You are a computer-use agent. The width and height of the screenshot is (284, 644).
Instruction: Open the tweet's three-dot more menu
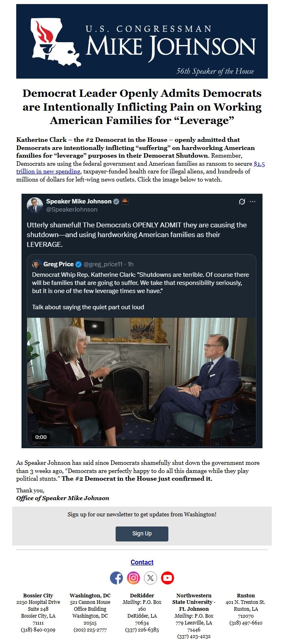(253, 201)
